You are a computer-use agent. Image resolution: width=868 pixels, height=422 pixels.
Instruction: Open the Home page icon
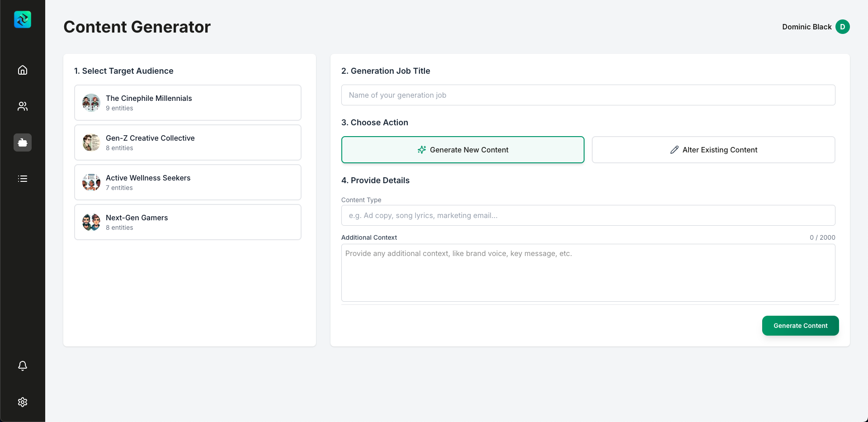23,70
